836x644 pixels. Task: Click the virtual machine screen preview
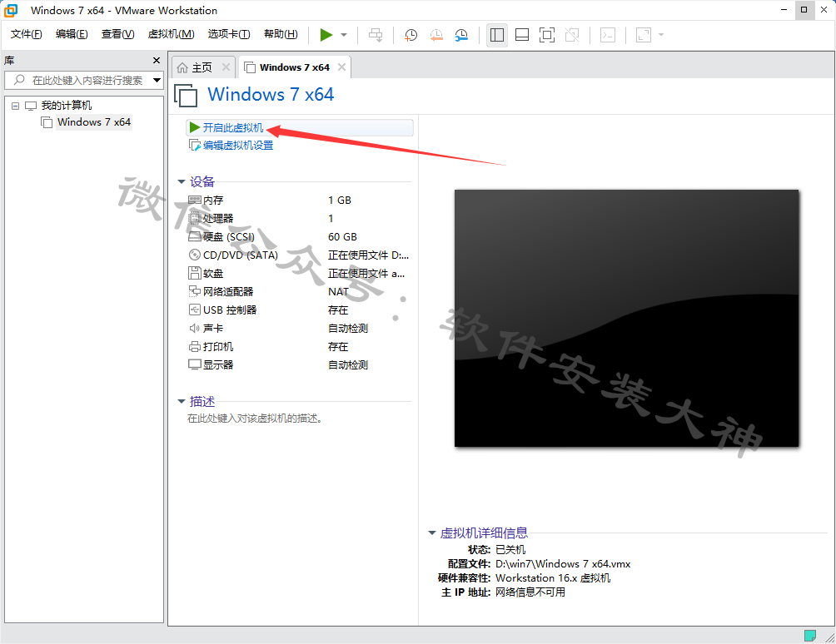[626, 318]
